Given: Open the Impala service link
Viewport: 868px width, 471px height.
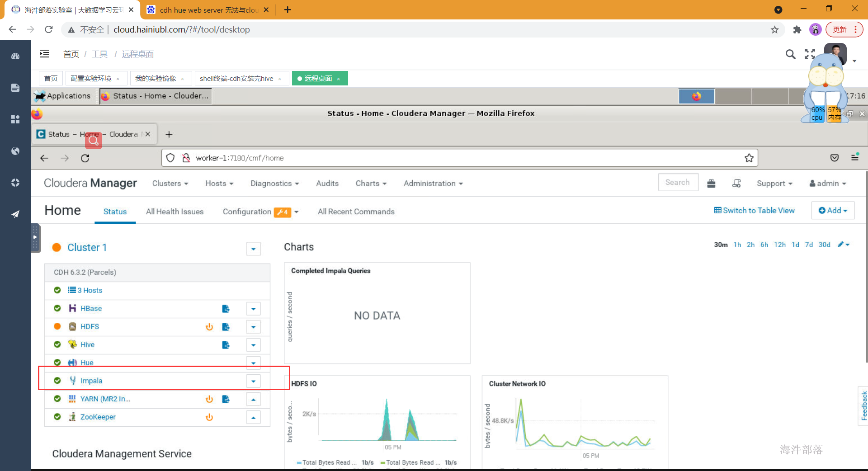Looking at the screenshot, I should click(x=91, y=381).
